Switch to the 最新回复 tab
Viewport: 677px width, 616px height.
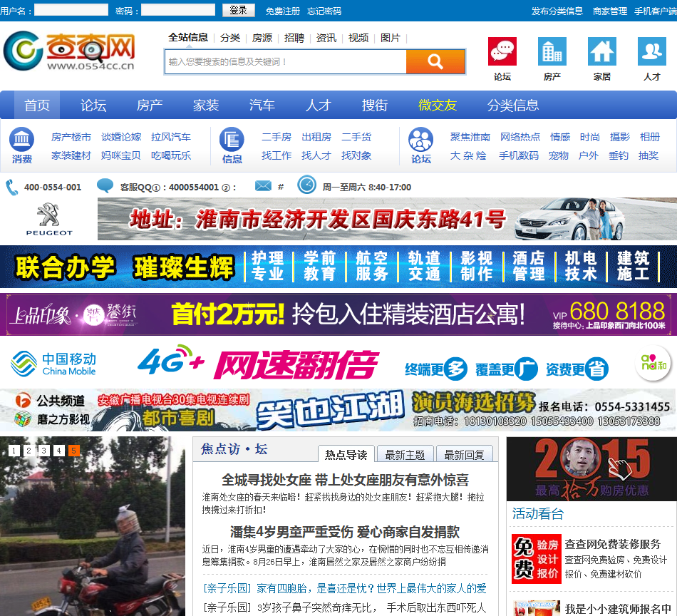pyautogui.click(x=465, y=454)
